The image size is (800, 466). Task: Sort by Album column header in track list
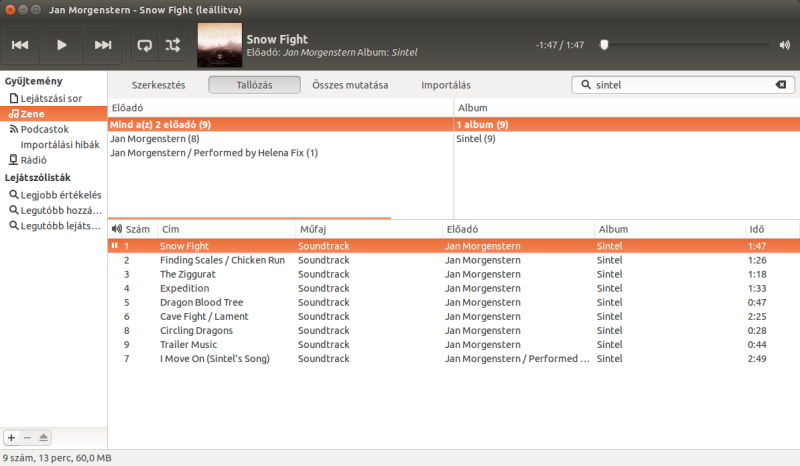(x=669, y=229)
